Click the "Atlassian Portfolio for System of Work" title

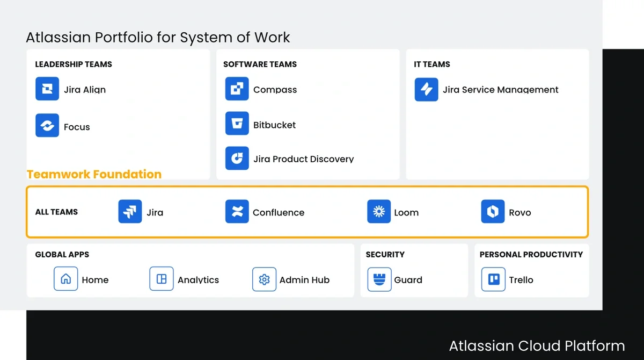158,38
